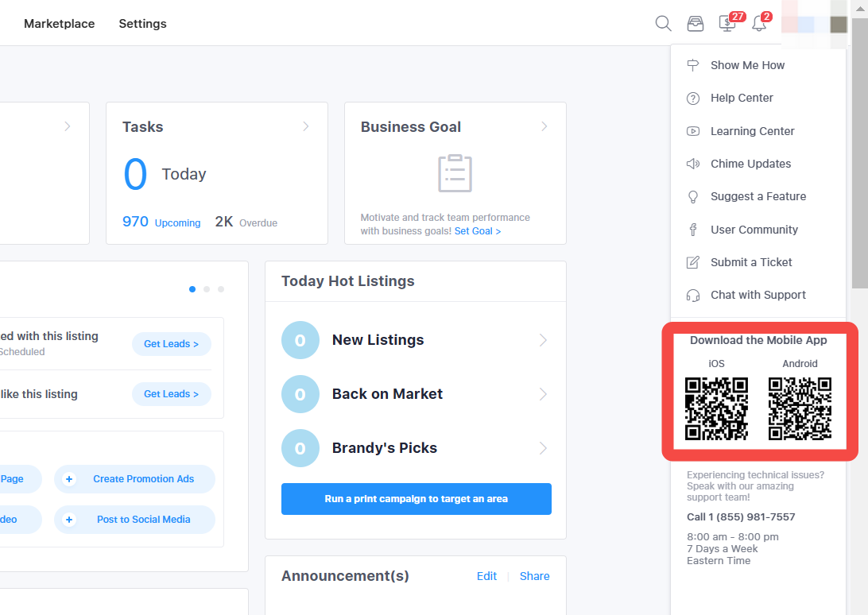Select the first blue carousel dot
The width and height of the screenshot is (868, 615).
coord(192,289)
